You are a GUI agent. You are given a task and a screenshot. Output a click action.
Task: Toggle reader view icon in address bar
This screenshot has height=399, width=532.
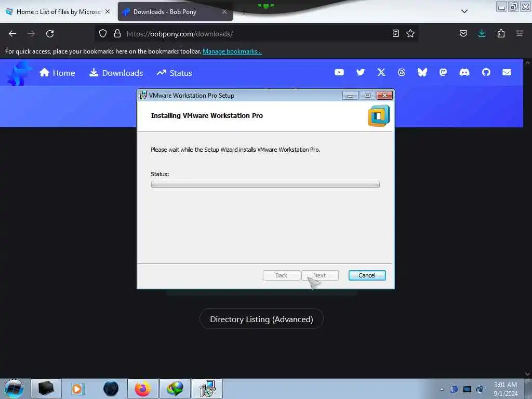[395, 33]
